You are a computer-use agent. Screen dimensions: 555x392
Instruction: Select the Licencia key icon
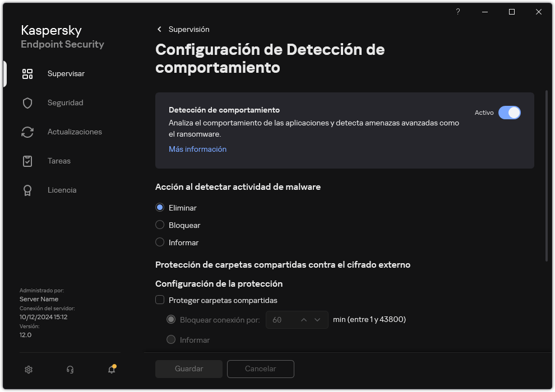pos(27,190)
